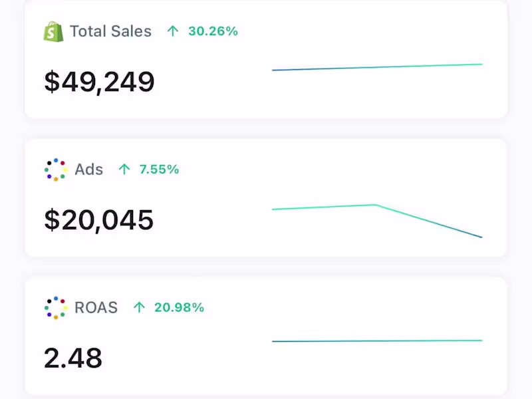Select the 2.48 ROAS value
The image size is (532, 399).
(x=73, y=358)
